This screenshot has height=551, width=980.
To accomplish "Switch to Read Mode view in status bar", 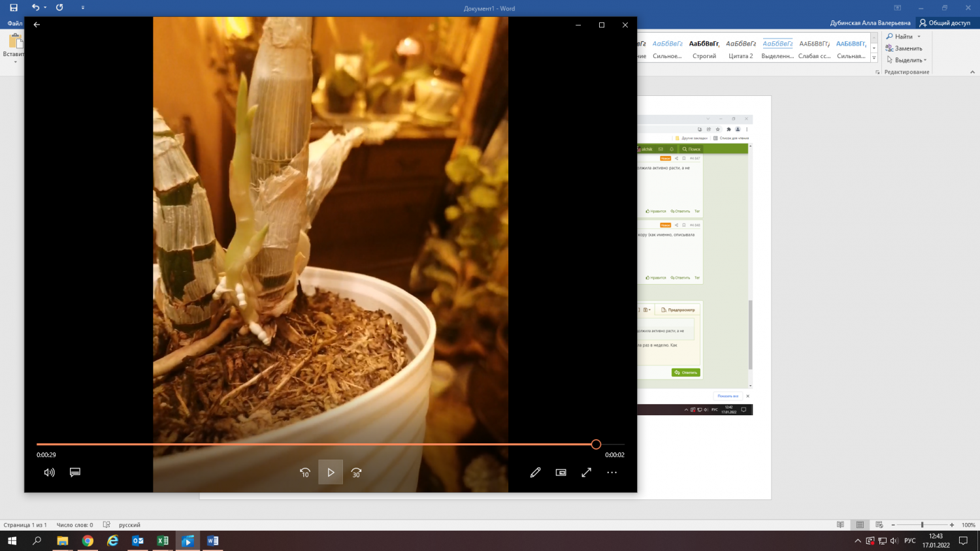I will pos(840,525).
